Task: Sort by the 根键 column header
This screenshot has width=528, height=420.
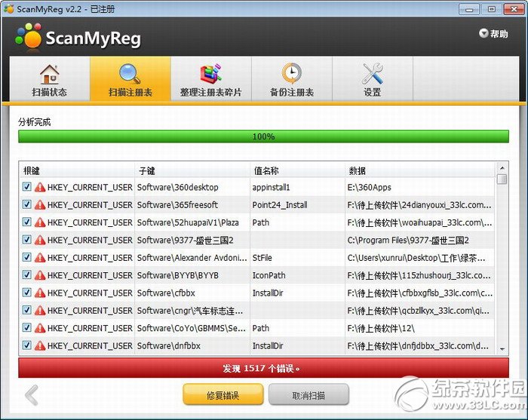Action: click(x=78, y=170)
